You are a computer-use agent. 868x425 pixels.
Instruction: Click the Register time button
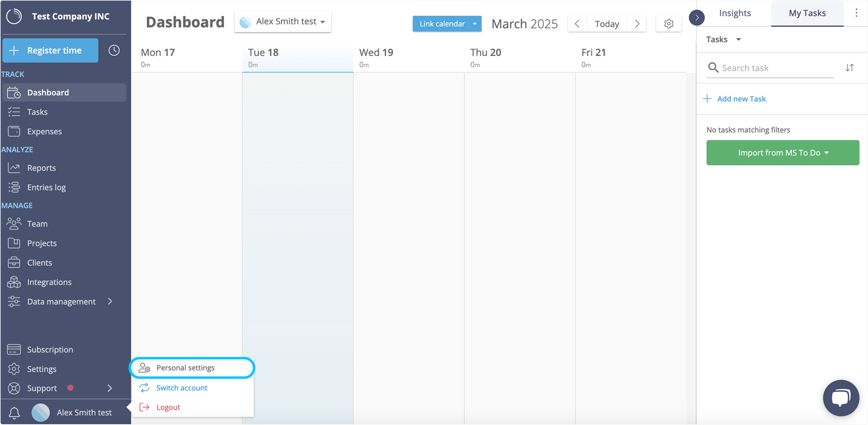[50, 50]
